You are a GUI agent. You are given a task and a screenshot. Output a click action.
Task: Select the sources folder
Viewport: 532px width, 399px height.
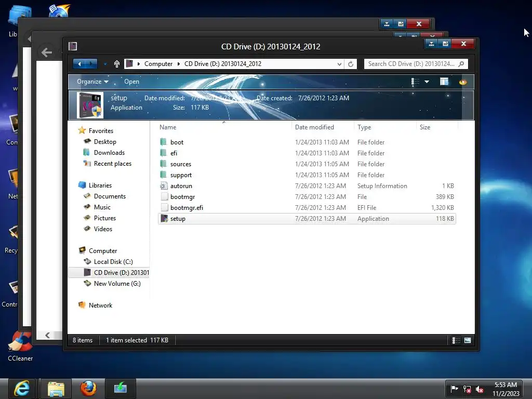point(307,164)
